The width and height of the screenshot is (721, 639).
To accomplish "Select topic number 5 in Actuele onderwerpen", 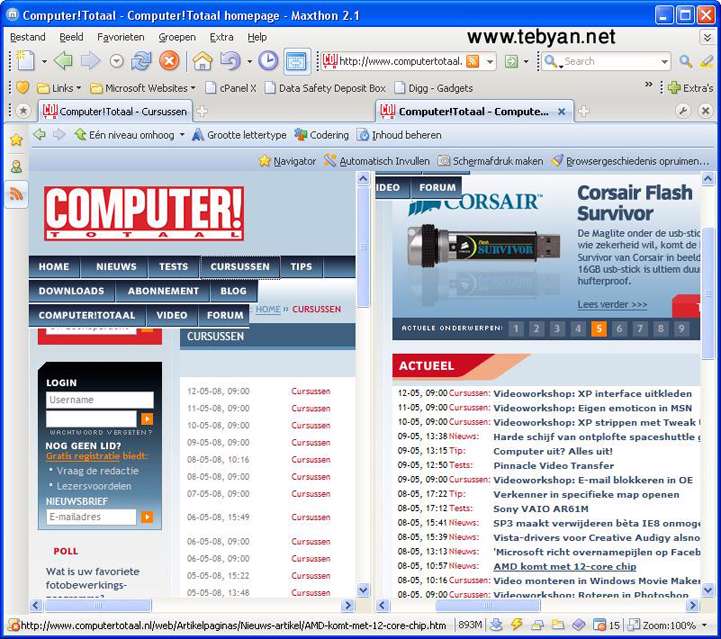I will [599, 328].
